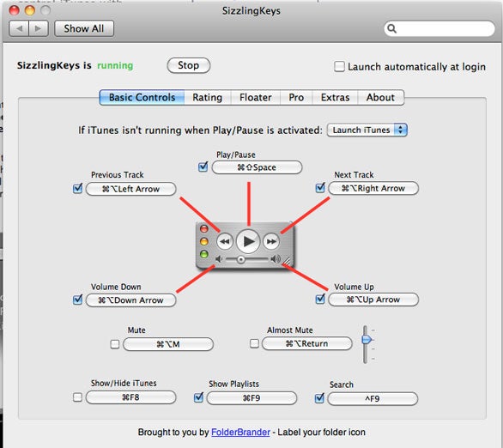
Task: Uncheck the Play/Pause hotkey checkbox
Action: click(203, 166)
